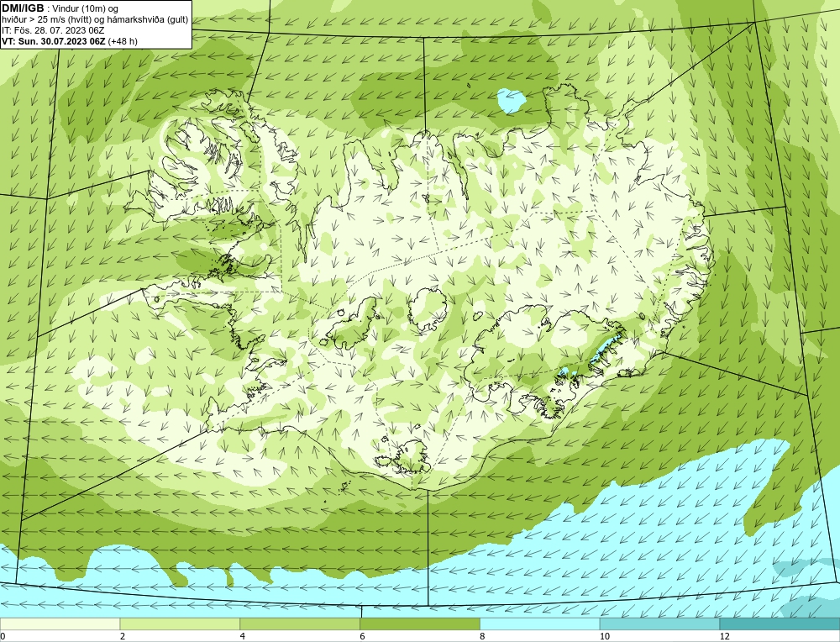
Task: Click the 0–2 m/s pale yellow legend swatch
Action: [60, 624]
